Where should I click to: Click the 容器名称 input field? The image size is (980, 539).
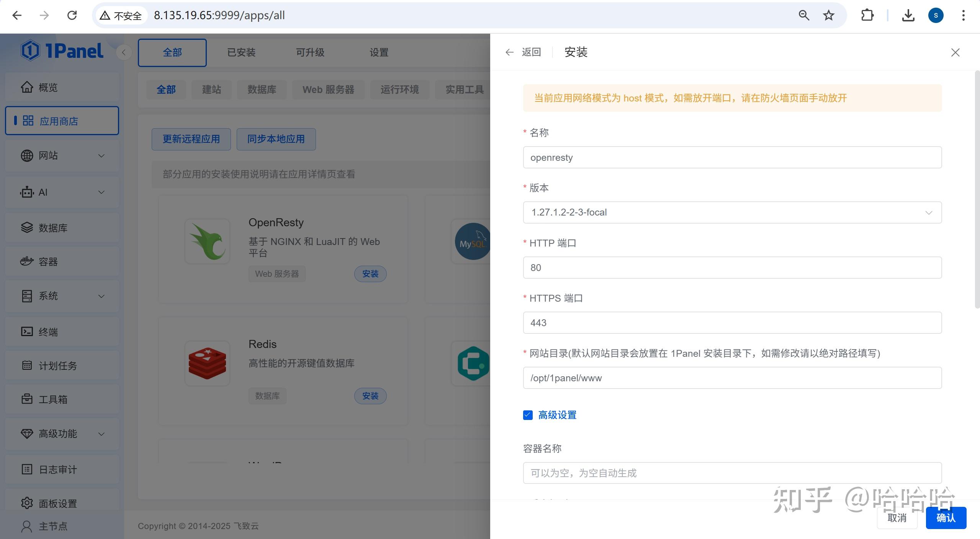pos(732,473)
